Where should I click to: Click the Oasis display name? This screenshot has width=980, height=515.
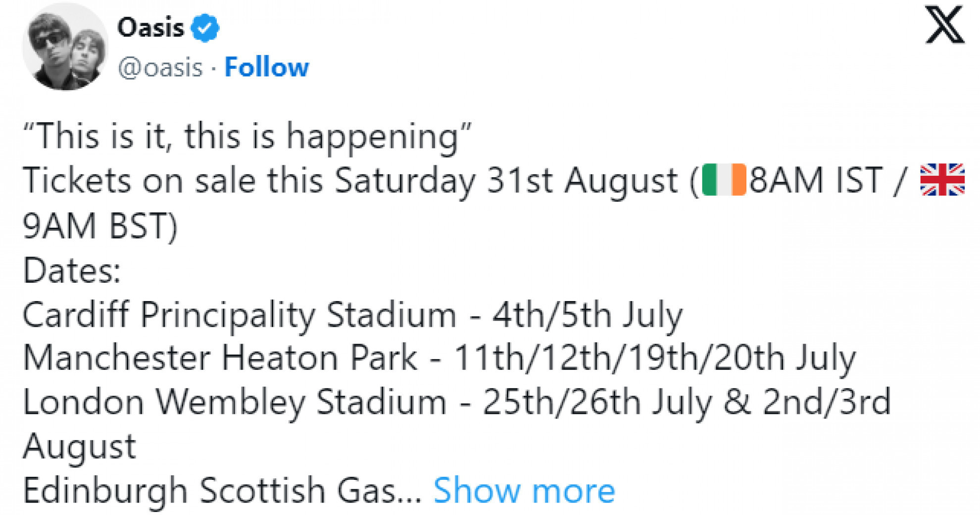click(150, 27)
